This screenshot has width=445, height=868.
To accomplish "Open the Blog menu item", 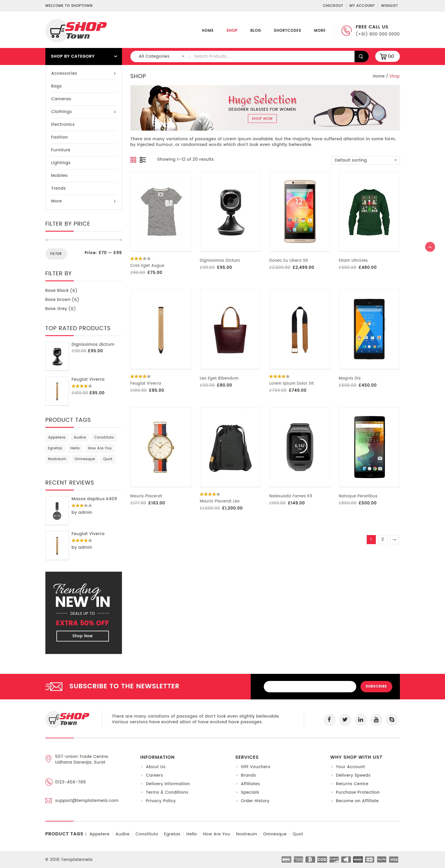I will (x=256, y=30).
